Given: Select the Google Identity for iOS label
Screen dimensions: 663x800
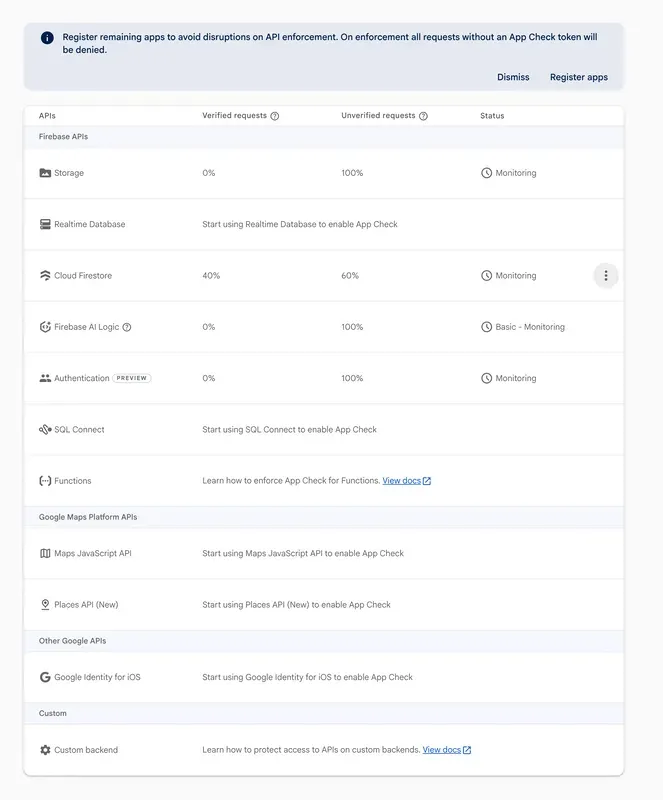Looking at the screenshot, I should point(97,677).
